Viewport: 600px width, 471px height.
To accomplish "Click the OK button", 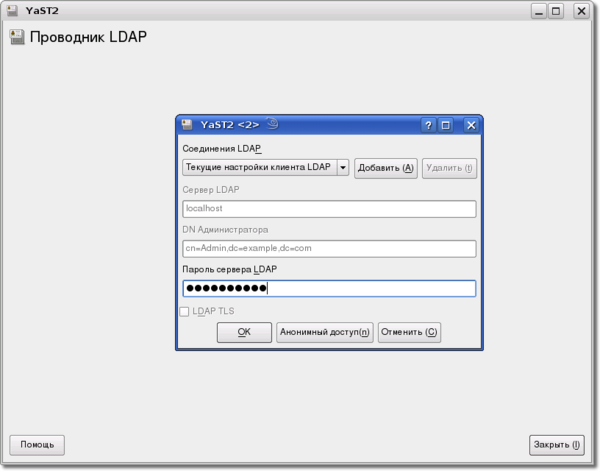I will [x=244, y=332].
